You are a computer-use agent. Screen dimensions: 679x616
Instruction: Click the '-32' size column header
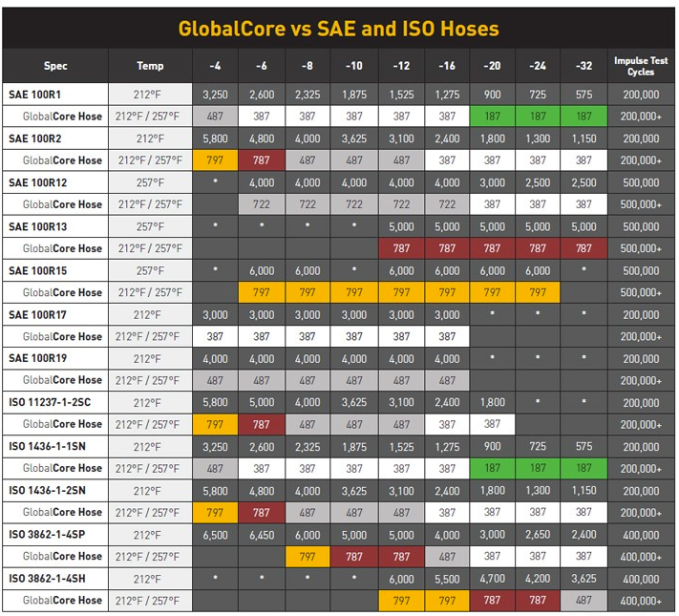(584, 66)
